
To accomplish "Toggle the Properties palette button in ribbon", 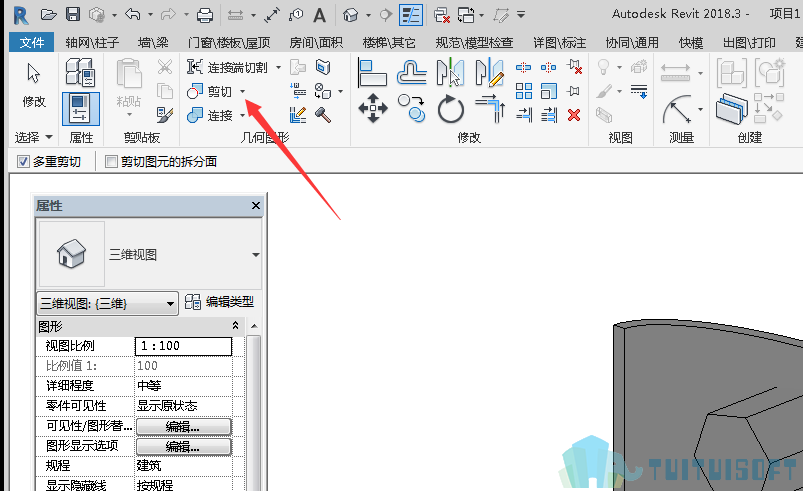I will (x=81, y=109).
